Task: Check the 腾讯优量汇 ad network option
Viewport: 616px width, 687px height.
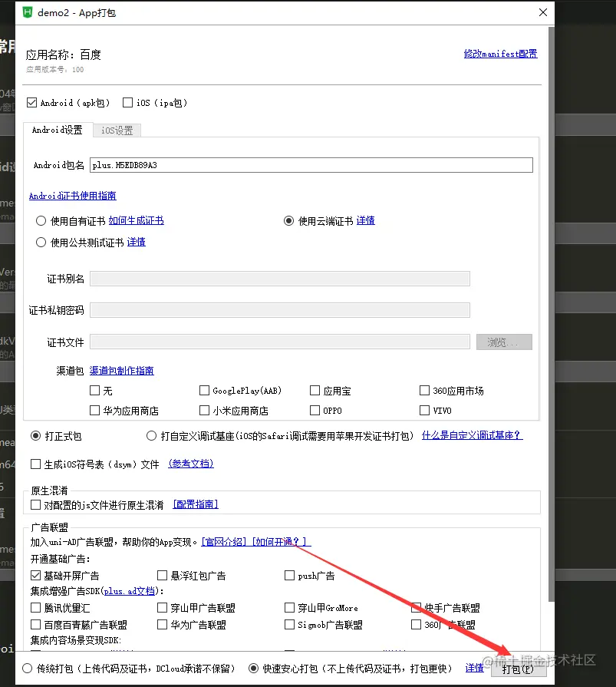Action: [35, 607]
